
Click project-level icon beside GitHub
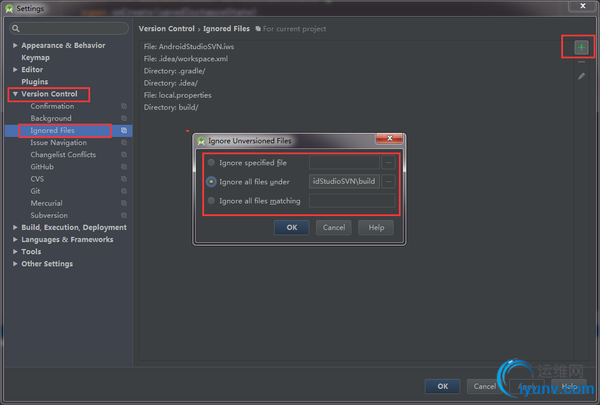[x=124, y=167]
